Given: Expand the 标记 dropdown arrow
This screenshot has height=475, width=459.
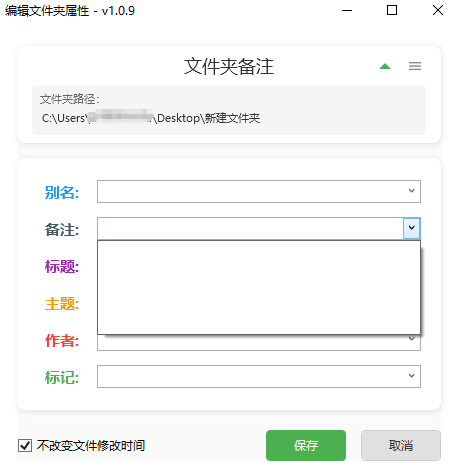Looking at the screenshot, I should (x=412, y=376).
